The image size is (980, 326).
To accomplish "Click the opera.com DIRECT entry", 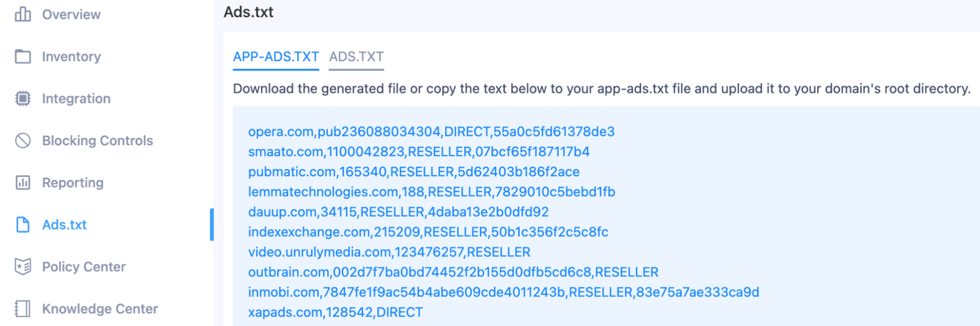I will pyautogui.click(x=431, y=132).
